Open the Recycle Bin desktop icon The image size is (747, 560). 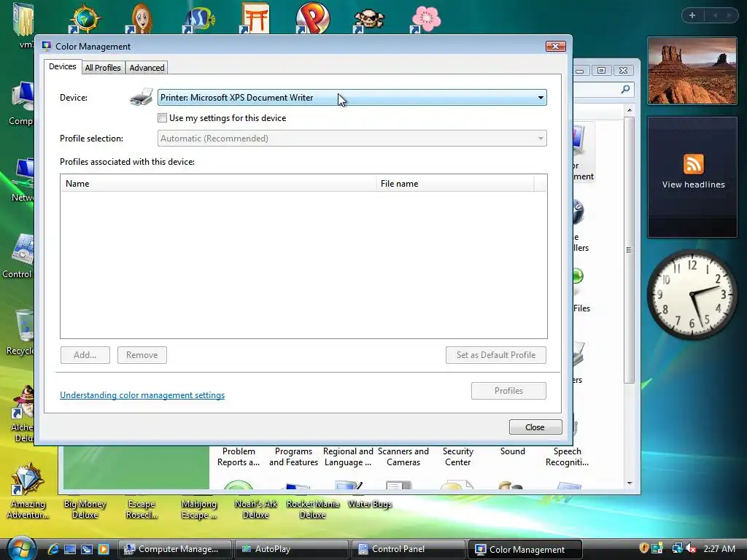pyautogui.click(x=21, y=332)
